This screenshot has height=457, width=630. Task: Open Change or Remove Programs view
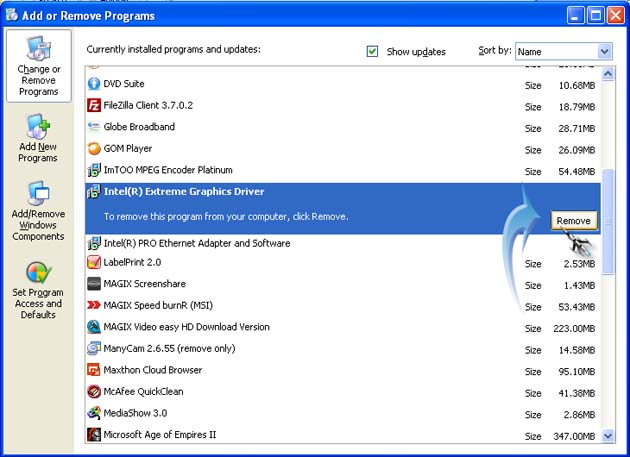39,66
